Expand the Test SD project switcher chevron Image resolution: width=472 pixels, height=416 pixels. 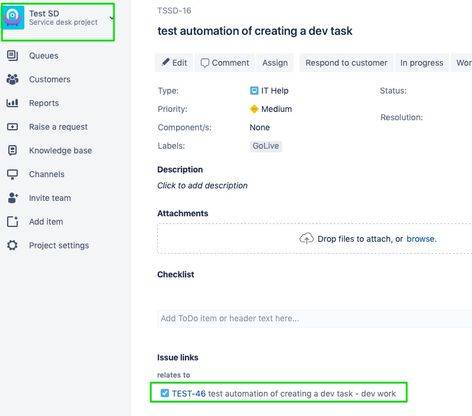pos(112,18)
